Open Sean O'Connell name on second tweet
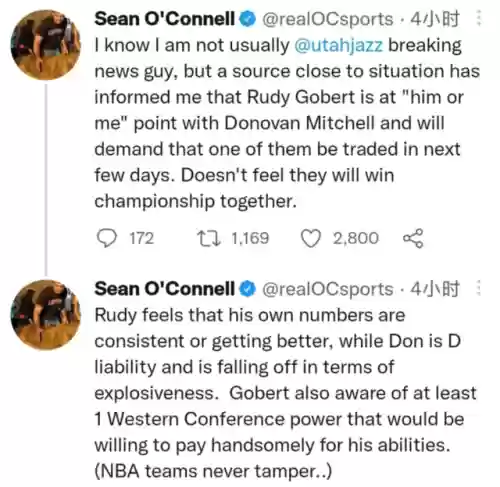500x487 pixels. pos(165,289)
